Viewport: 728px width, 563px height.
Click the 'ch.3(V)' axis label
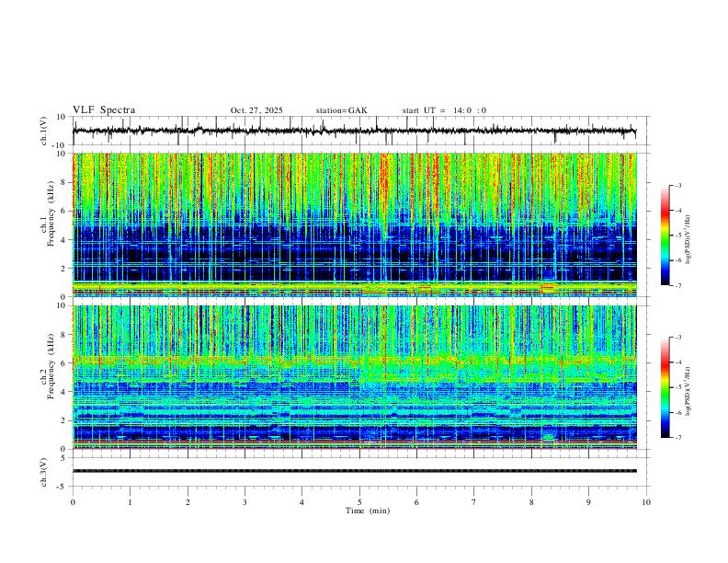click(x=44, y=472)
